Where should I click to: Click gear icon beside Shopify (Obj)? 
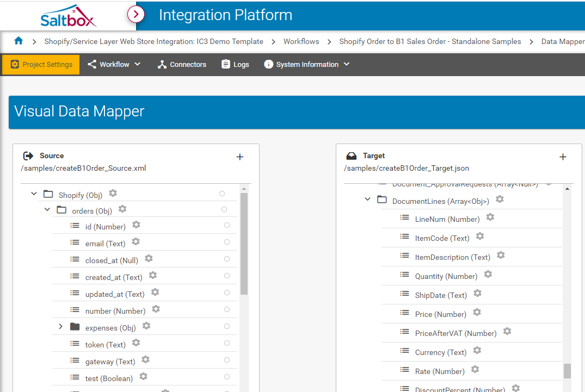point(113,194)
